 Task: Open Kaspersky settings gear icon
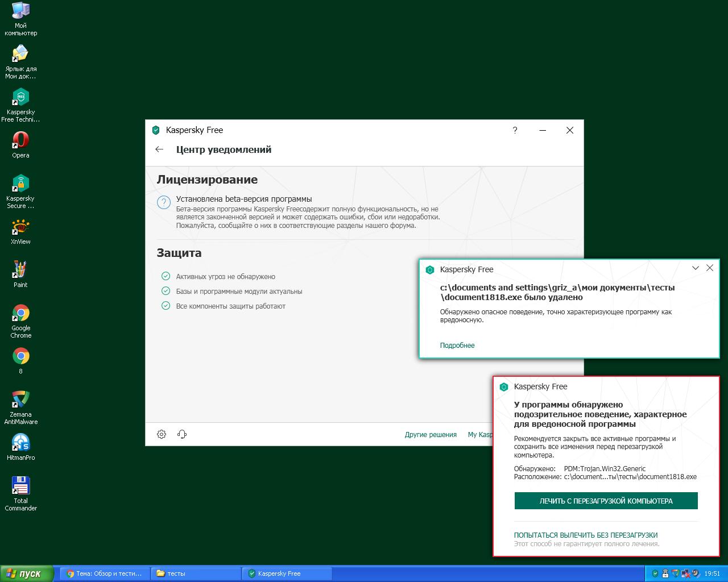point(162,434)
